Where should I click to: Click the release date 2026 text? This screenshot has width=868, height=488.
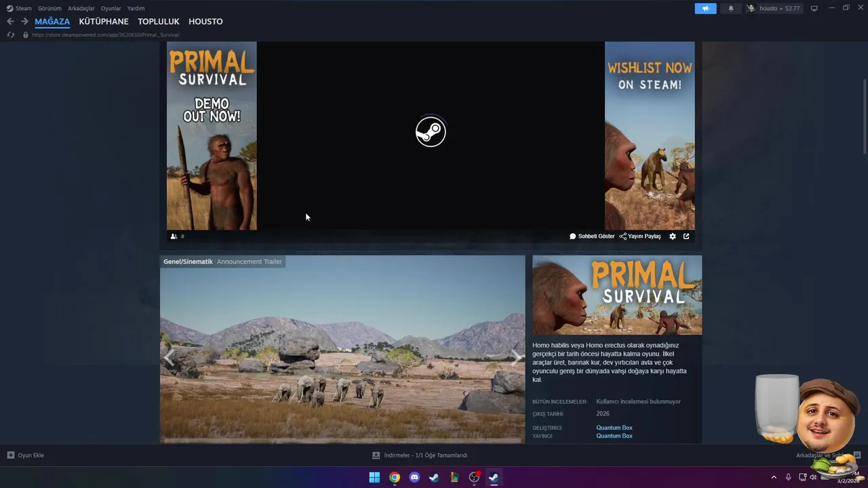click(x=603, y=413)
